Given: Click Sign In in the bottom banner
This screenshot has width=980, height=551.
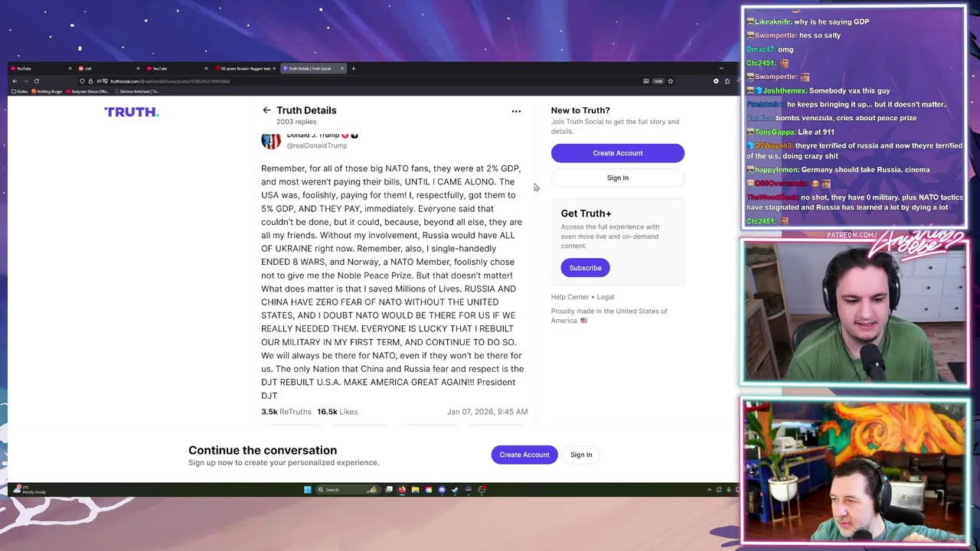Looking at the screenshot, I should coord(581,455).
